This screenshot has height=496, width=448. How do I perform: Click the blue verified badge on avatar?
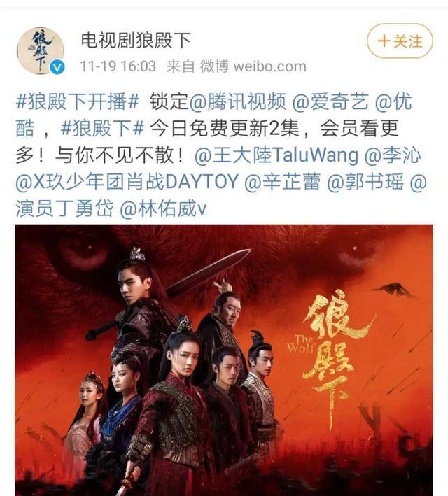[57, 67]
